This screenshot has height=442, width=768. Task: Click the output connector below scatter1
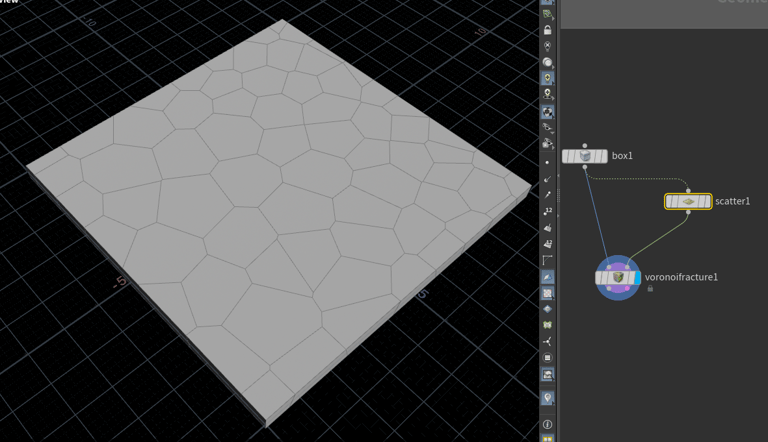(x=688, y=212)
